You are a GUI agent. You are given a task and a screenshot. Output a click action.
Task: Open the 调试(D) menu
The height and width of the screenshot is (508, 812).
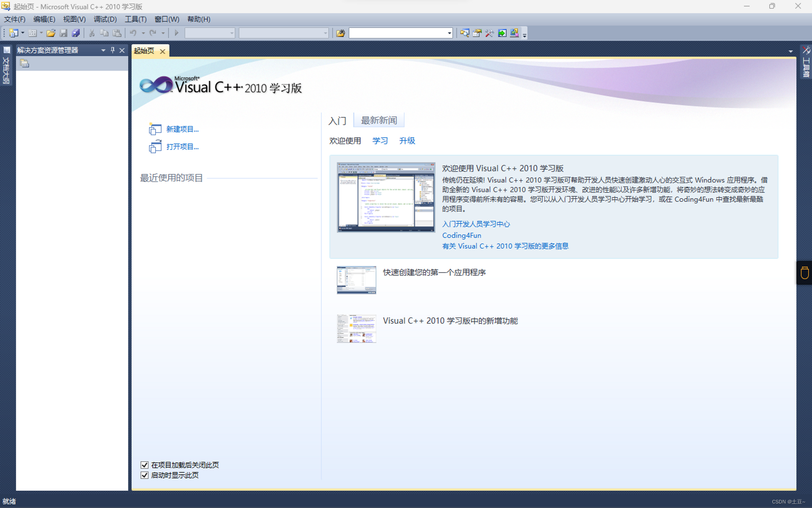point(105,19)
